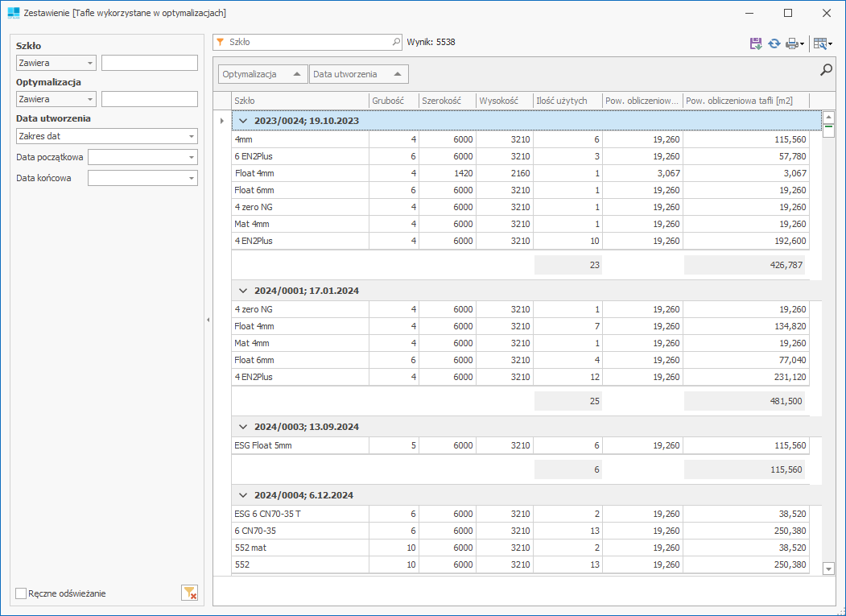Click the Data utworzenia grouping chip

tap(358, 74)
